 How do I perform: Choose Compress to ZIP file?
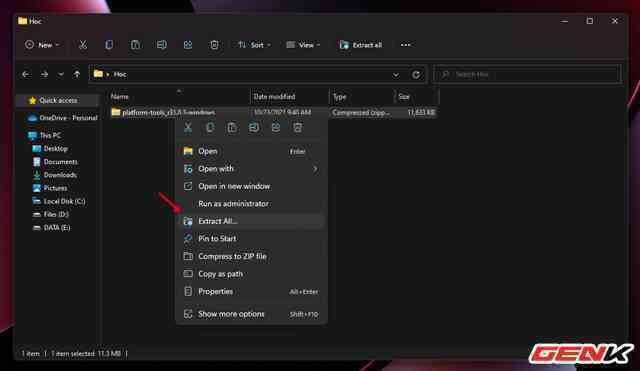(251, 256)
